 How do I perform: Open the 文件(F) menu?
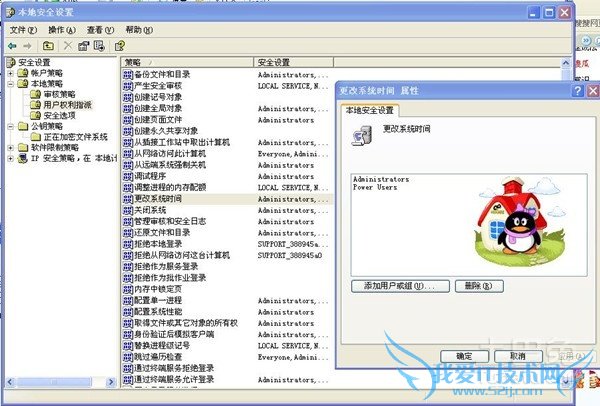click(23, 30)
